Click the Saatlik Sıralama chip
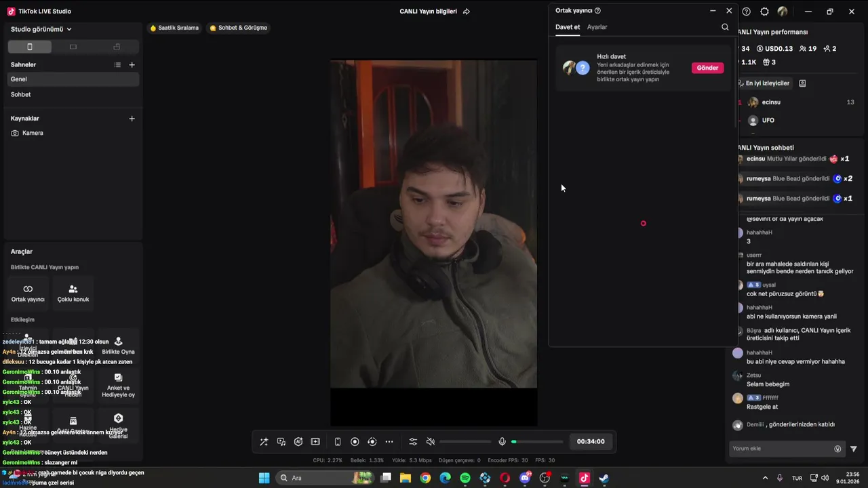The image size is (868, 488). [x=174, y=28]
